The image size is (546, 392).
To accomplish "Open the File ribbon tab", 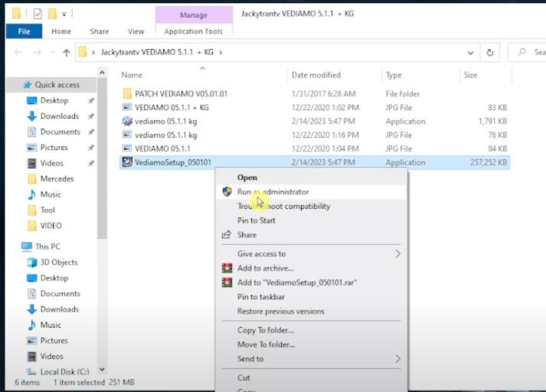I will pyautogui.click(x=24, y=31).
